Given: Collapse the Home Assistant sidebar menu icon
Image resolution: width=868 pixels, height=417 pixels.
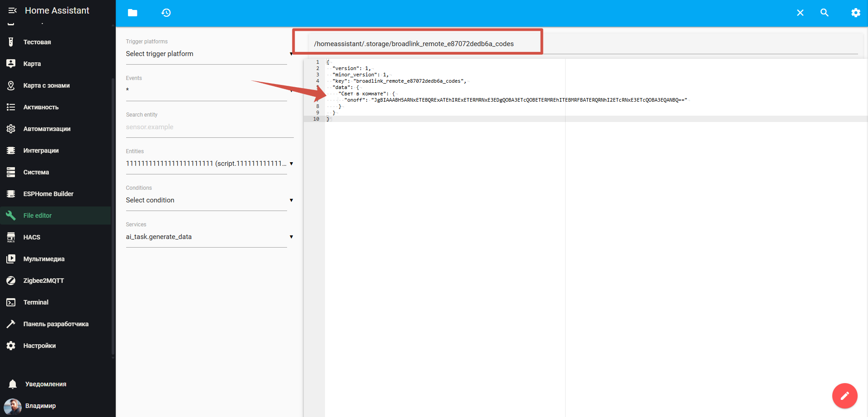Looking at the screenshot, I should click(x=12, y=10).
